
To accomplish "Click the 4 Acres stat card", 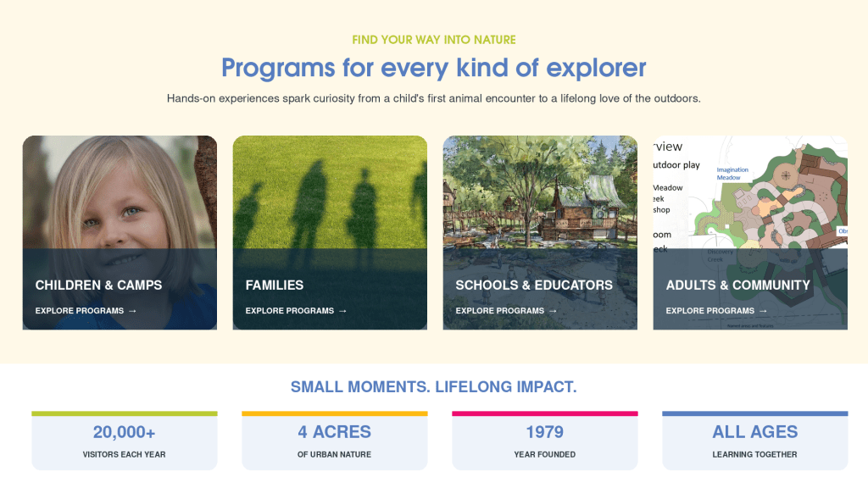I will click(335, 441).
